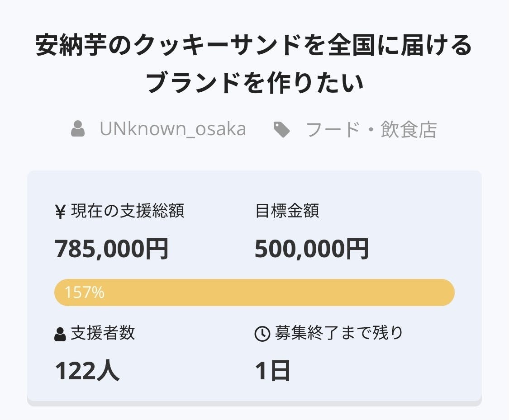The width and height of the screenshot is (509, 420).
Task: Click the clock icon beside 募集終了まで残り
Action: click(262, 334)
